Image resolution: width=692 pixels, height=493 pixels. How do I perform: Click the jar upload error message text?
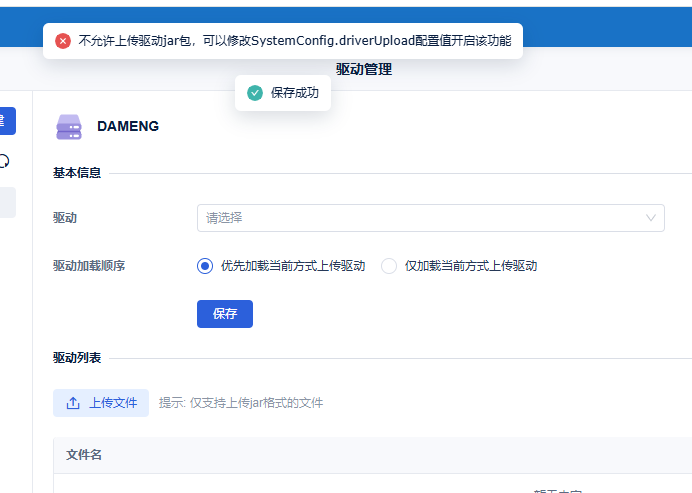295,41
